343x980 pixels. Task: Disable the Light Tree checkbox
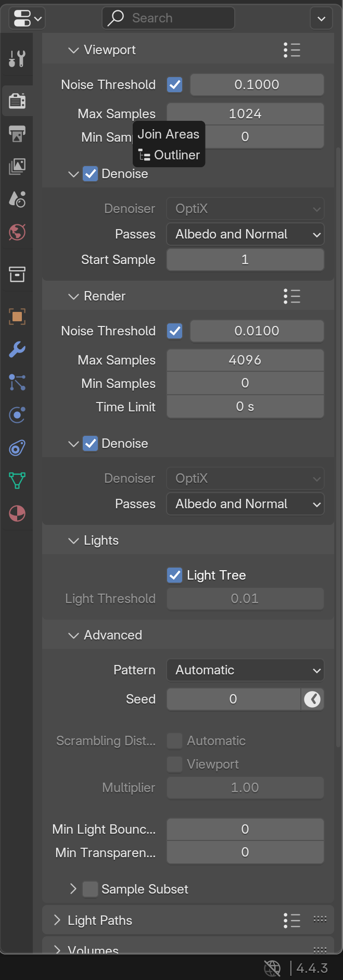coord(175,575)
